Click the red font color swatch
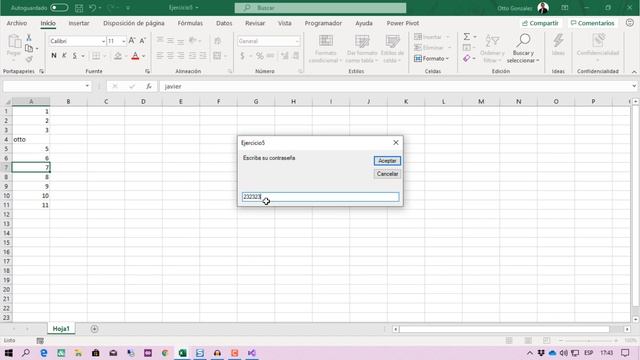The height and width of the screenshot is (360, 640). [135, 56]
